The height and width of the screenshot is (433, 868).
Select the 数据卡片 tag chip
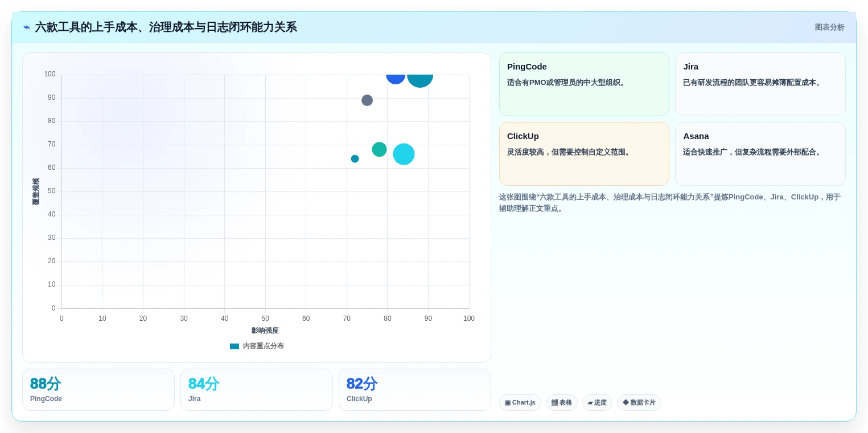(639, 402)
